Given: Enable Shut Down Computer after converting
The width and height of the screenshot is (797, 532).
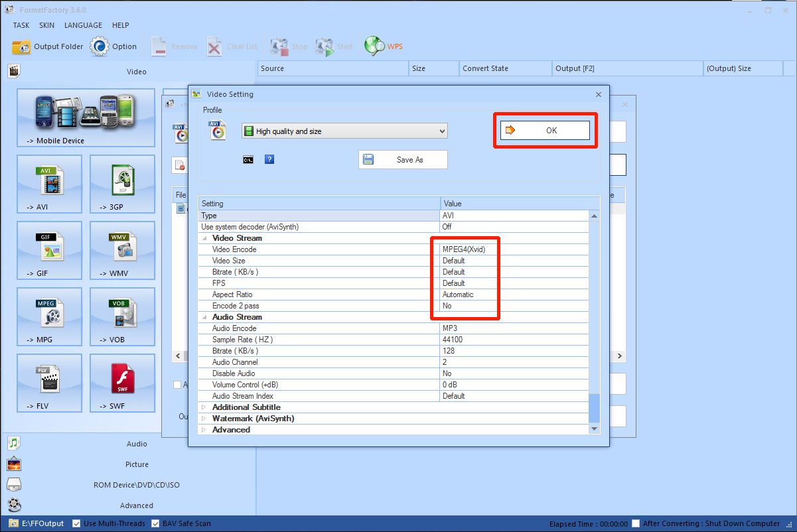Looking at the screenshot, I should [636, 523].
